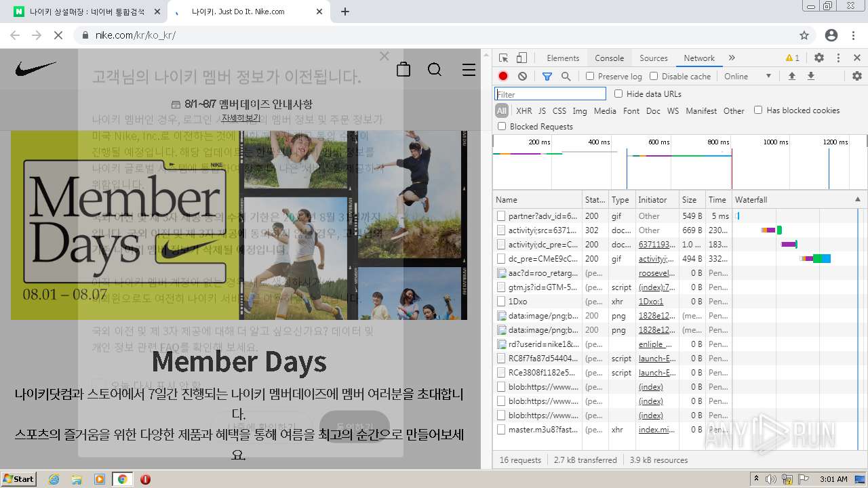Switch to the Console tab

610,58
